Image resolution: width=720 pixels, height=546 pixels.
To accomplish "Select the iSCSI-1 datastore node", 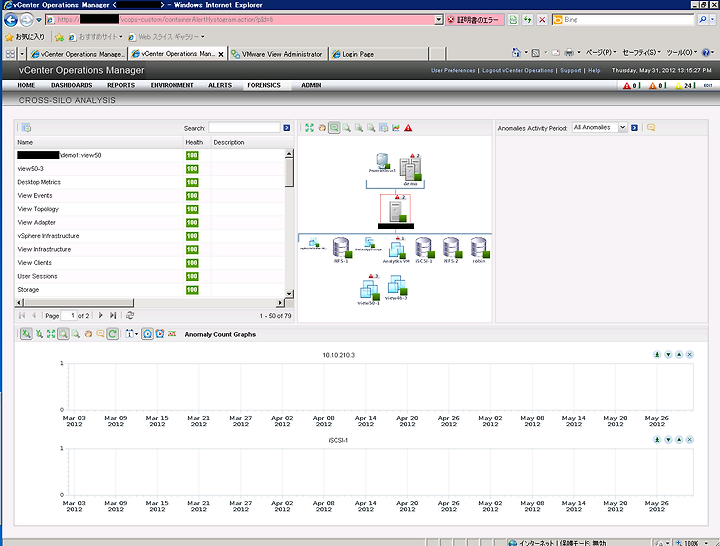I will [424, 250].
